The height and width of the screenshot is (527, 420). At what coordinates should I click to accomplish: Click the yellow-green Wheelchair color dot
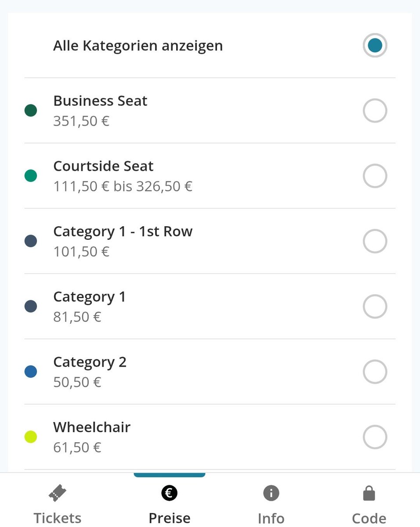click(x=31, y=437)
